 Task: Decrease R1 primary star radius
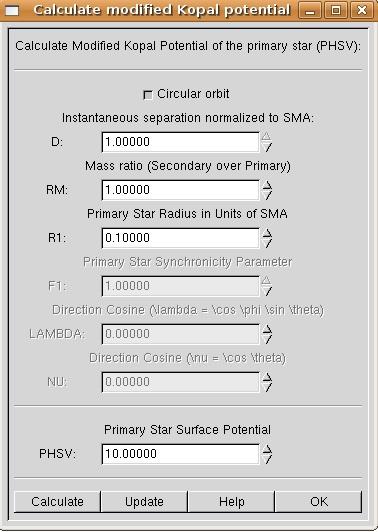point(267,243)
